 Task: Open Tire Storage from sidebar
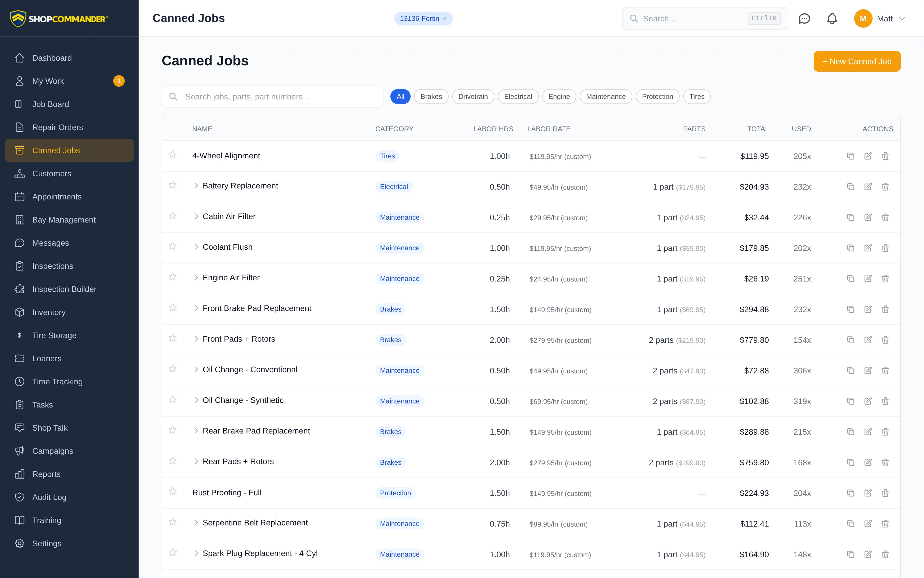69,335
